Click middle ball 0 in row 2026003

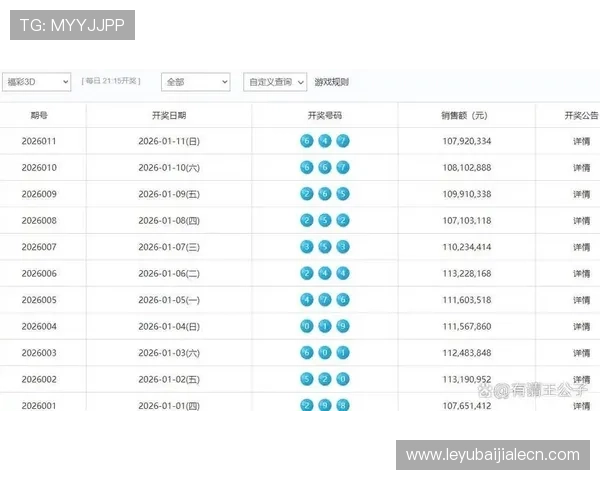[325, 353]
